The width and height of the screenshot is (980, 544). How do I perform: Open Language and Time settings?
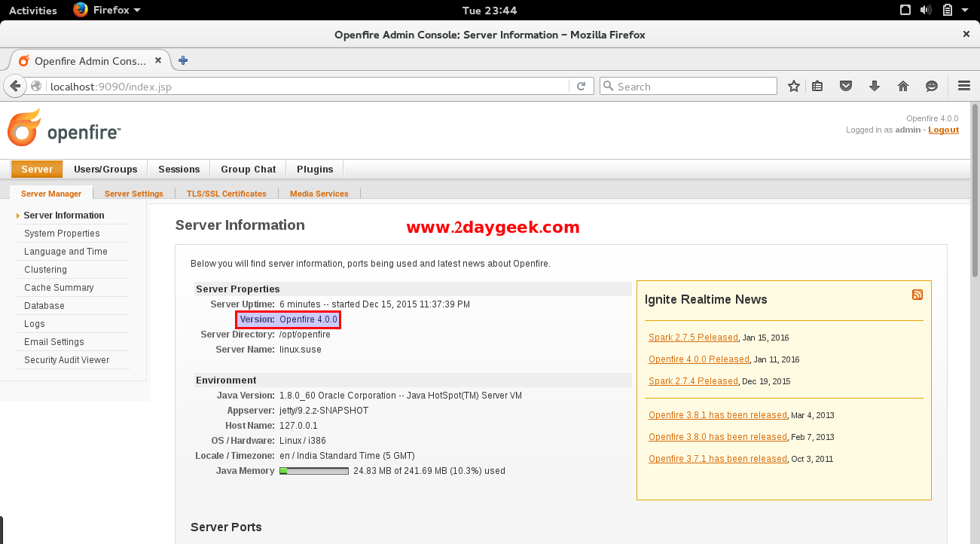[x=66, y=252]
